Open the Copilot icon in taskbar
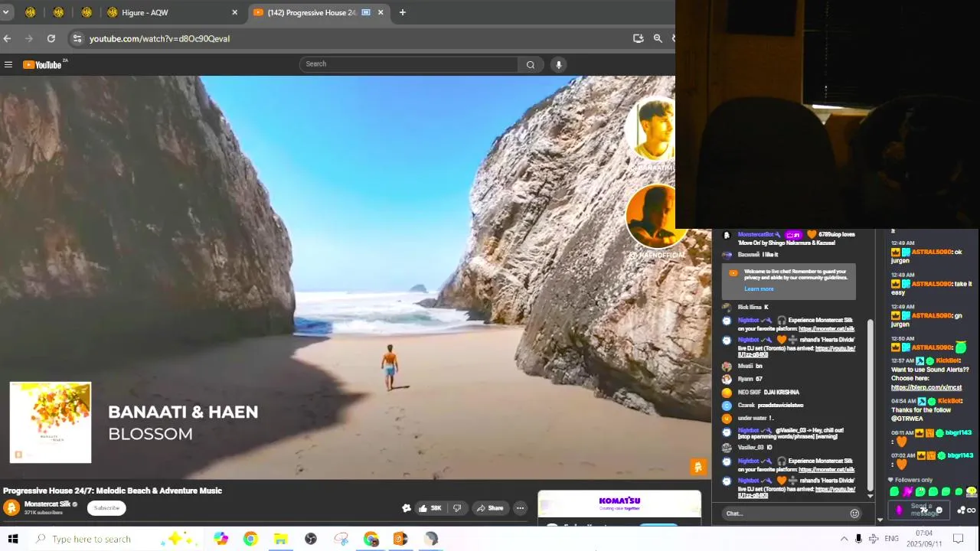 pos(220,539)
